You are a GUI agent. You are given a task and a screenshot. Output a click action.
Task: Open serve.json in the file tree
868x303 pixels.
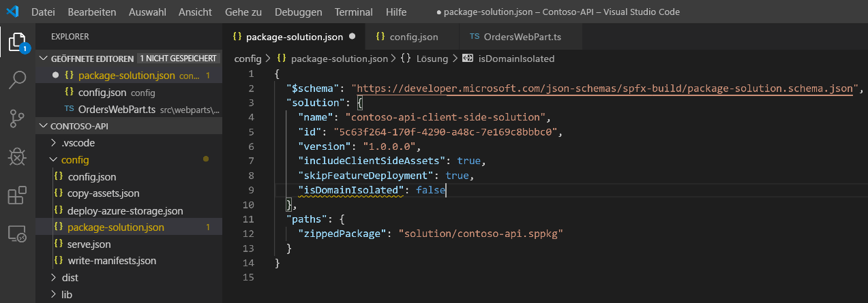pyautogui.click(x=129, y=244)
